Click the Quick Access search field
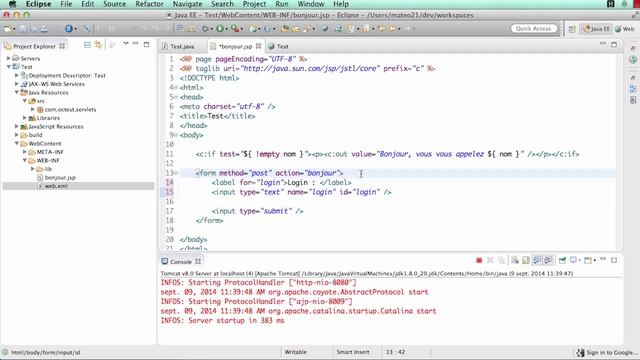Image resolution: width=640 pixels, height=360 pixels. 533,29
